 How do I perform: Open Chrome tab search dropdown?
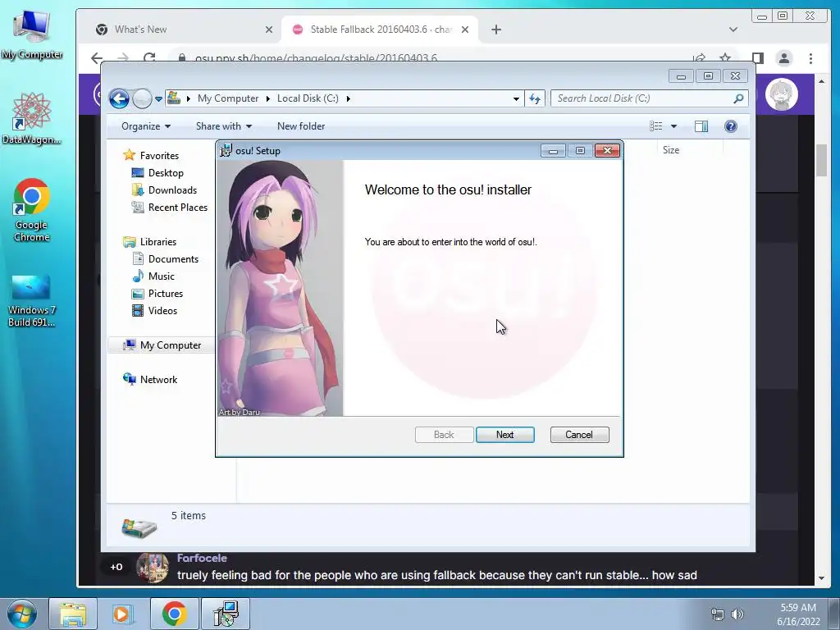pos(733,30)
